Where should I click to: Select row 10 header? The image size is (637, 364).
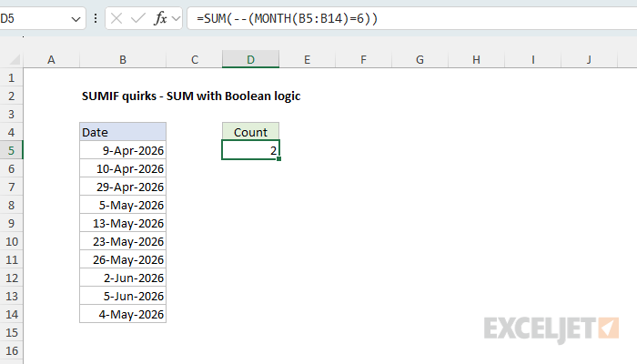tap(11, 242)
